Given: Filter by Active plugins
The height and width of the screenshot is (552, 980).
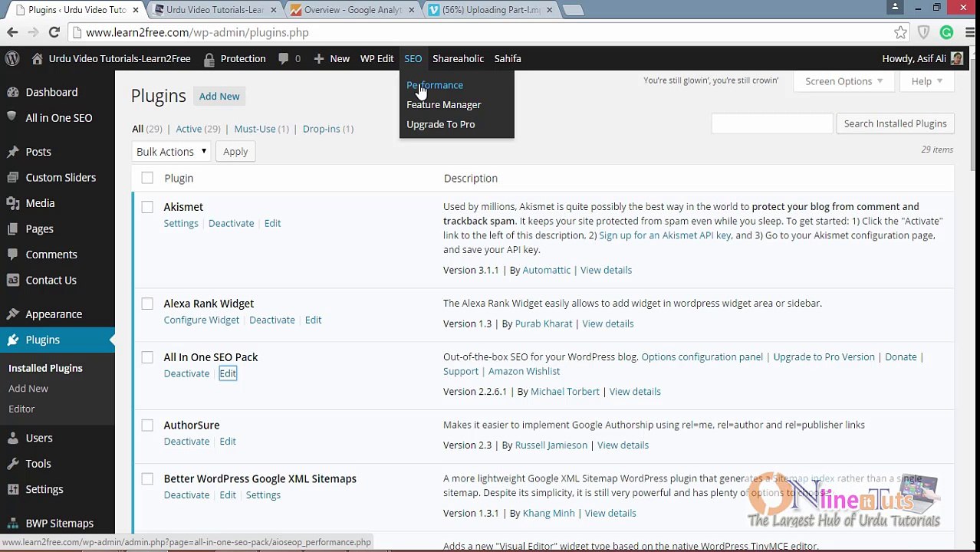Looking at the screenshot, I should pos(198,129).
